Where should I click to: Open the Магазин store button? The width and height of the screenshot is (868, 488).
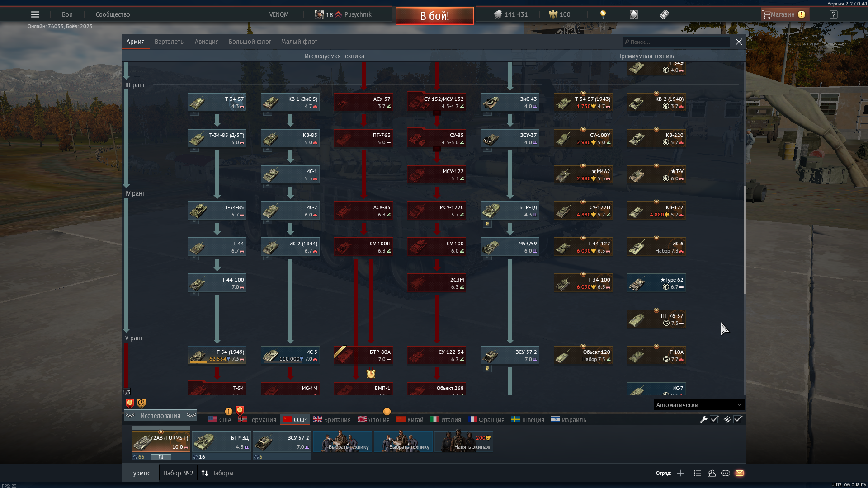point(785,14)
